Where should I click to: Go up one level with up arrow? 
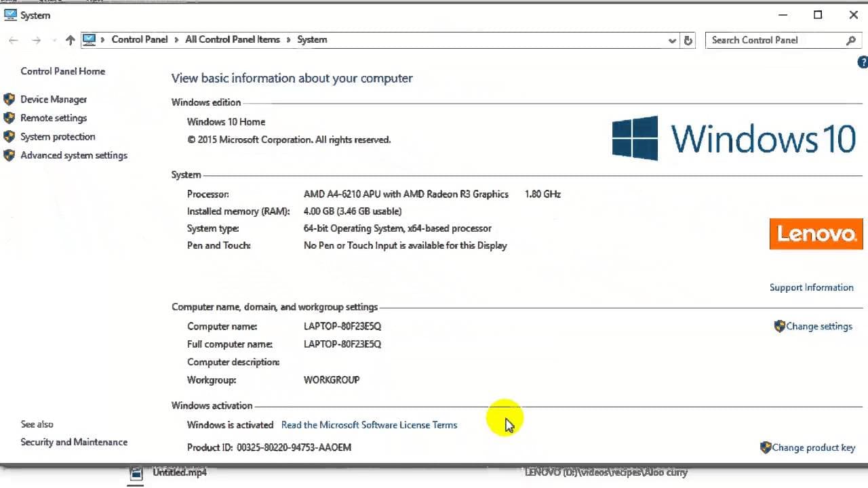click(x=70, y=40)
